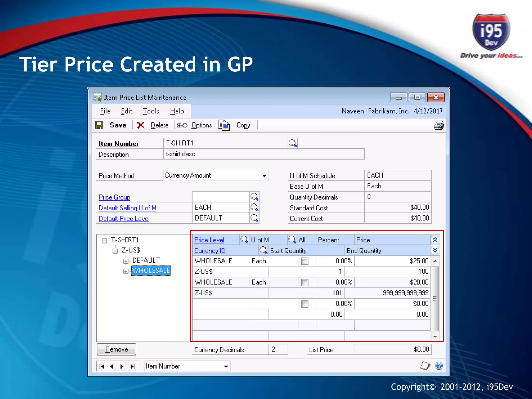The image size is (532, 399).
Task: Click the 999,999,999,999 end quantity cell
Action: tap(388, 293)
